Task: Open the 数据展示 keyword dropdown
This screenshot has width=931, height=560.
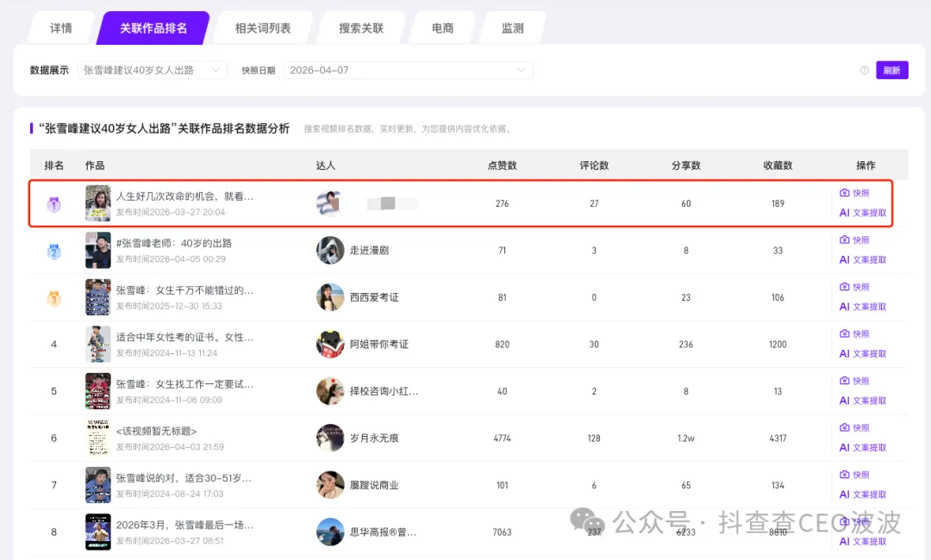Action: coord(153,70)
